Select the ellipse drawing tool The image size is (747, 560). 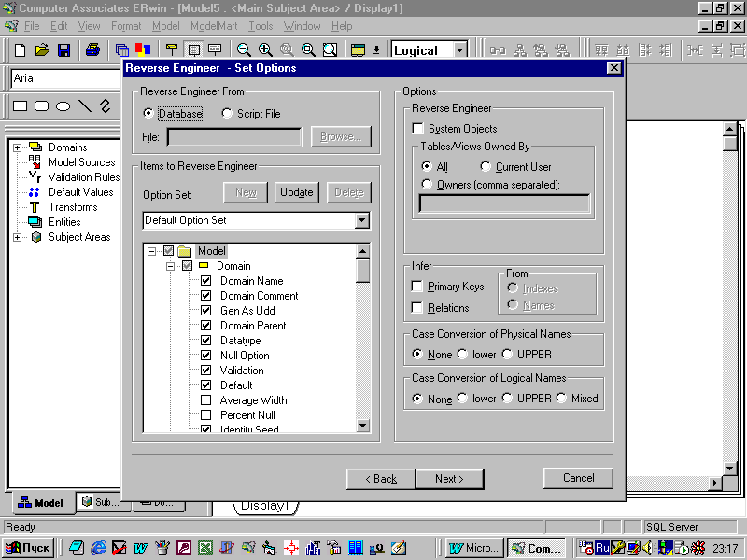[63, 105]
